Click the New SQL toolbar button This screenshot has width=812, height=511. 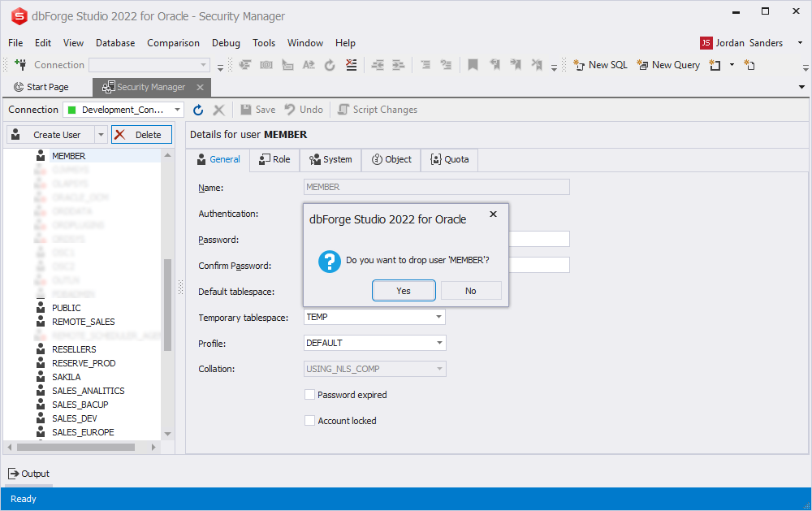coord(600,65)
